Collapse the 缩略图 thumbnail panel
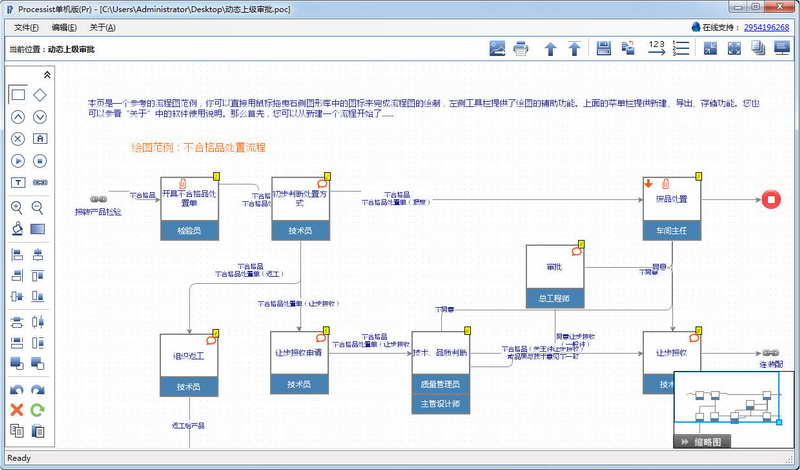 click(x=685, y=442)
